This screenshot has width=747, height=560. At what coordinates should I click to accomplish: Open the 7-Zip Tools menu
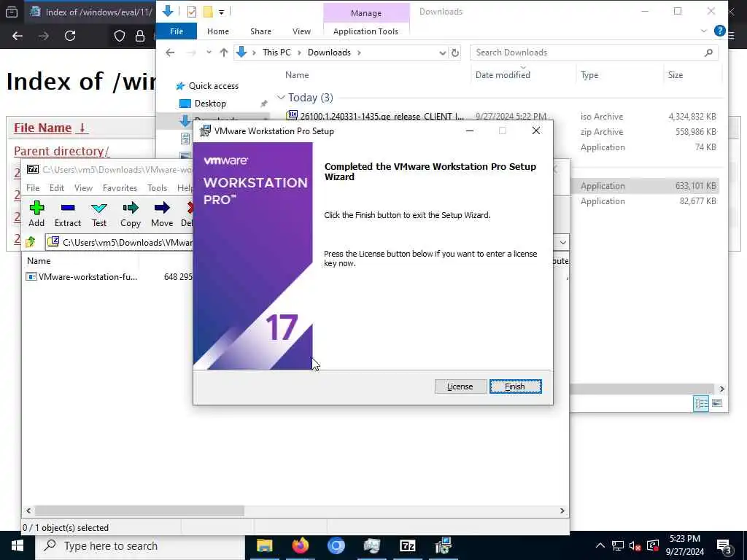click(x=158, y=187)
